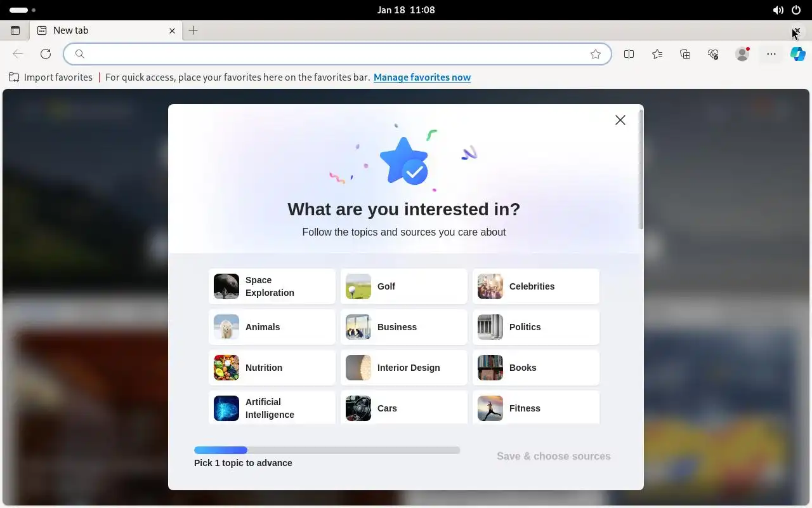
Task: Switch to the New tab tab
Action: click(x=105, y=30)
